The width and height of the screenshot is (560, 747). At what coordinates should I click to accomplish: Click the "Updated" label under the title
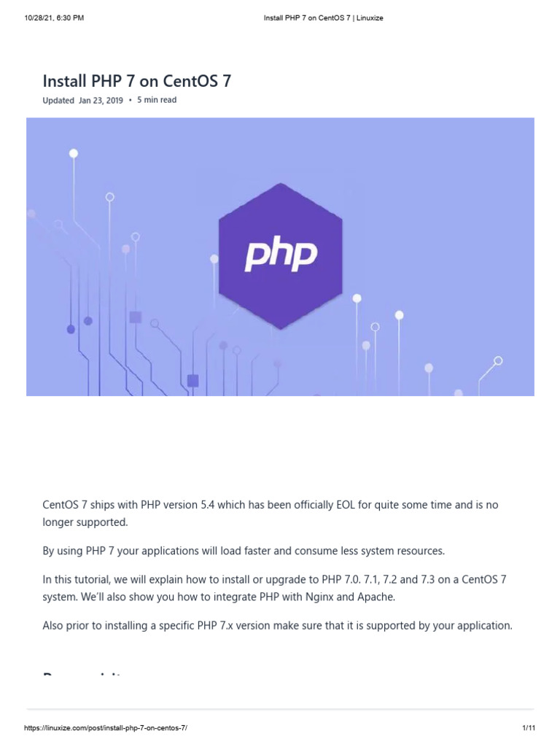pyautogui.click(x=58, y=100)
